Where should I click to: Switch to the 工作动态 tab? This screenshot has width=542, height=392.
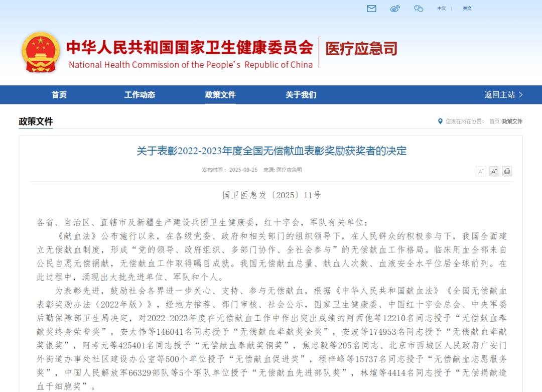[x=140, y=95]
